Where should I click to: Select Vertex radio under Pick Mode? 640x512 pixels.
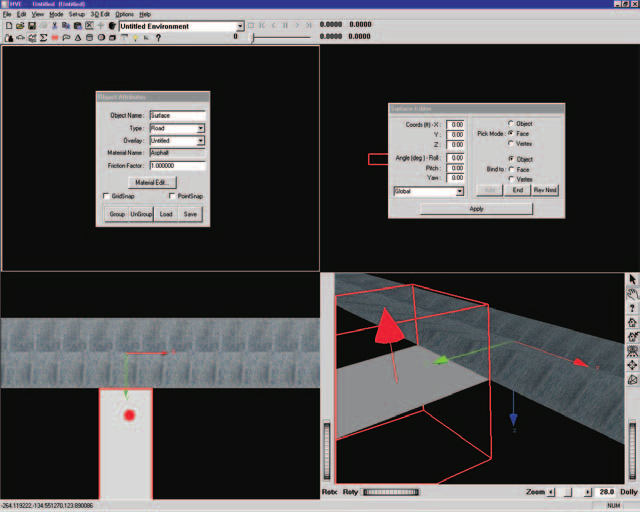511,143
